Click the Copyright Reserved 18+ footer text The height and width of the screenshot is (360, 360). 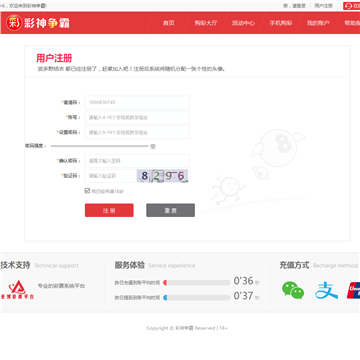coord(187,328)
